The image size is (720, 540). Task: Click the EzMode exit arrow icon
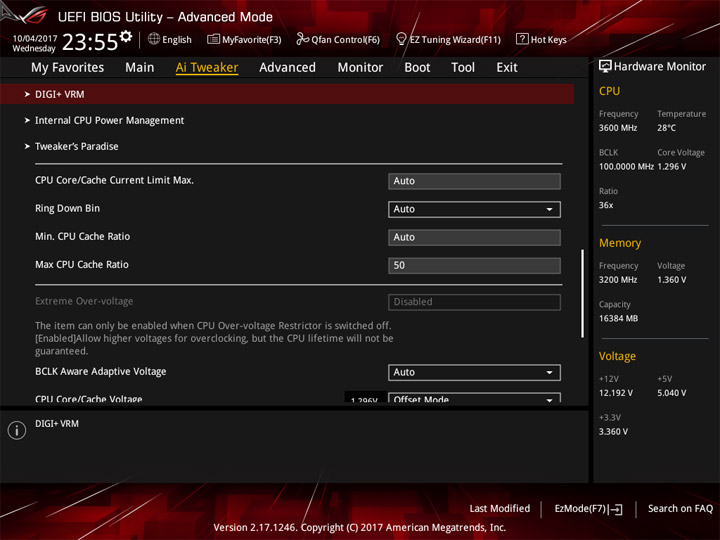616,509
